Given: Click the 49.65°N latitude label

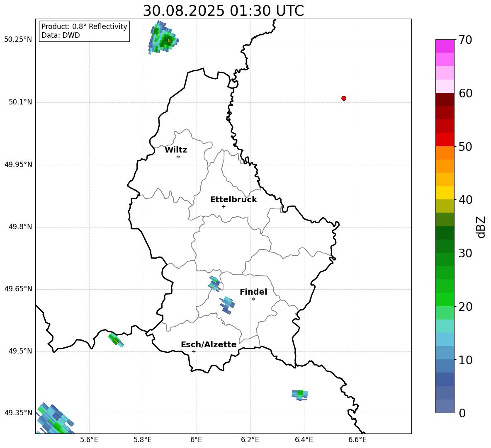Looking at the screenshot, I should point(18,289).
